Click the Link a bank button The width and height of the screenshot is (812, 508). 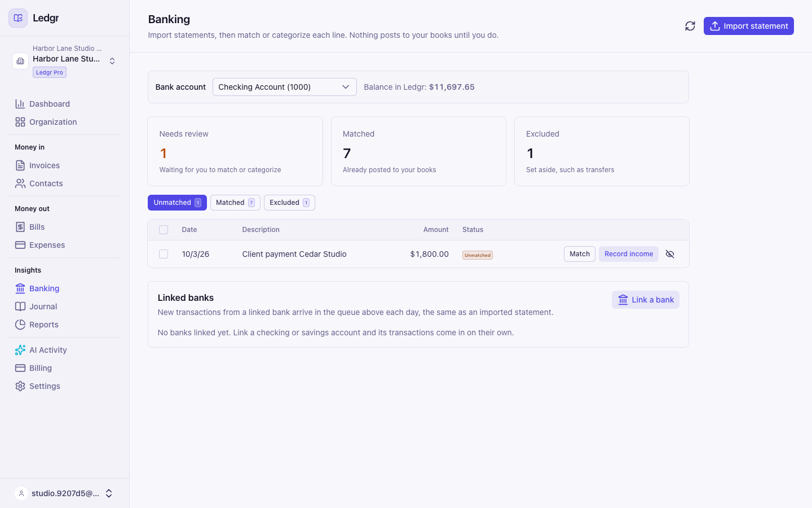pyautogui.click(x=646, y=300)
